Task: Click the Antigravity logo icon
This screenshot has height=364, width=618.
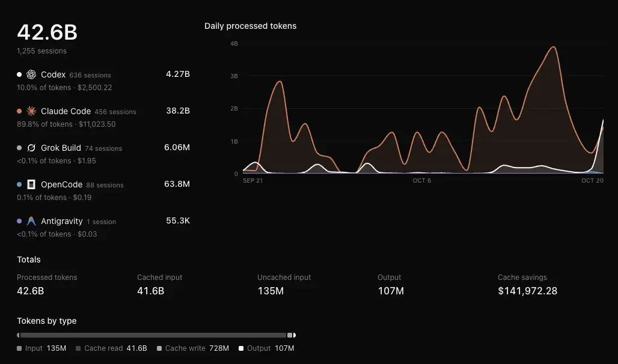Action: pyautogui.click(x=31, y=221)
